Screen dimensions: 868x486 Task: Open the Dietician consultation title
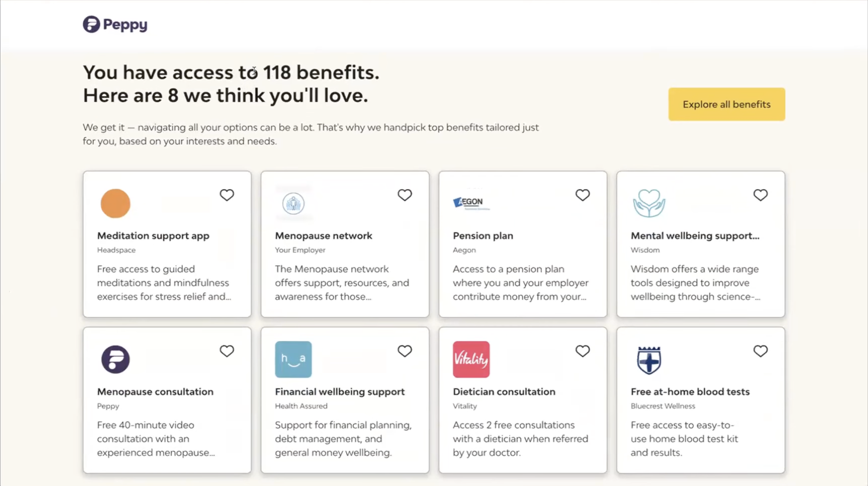pos(504,392)
